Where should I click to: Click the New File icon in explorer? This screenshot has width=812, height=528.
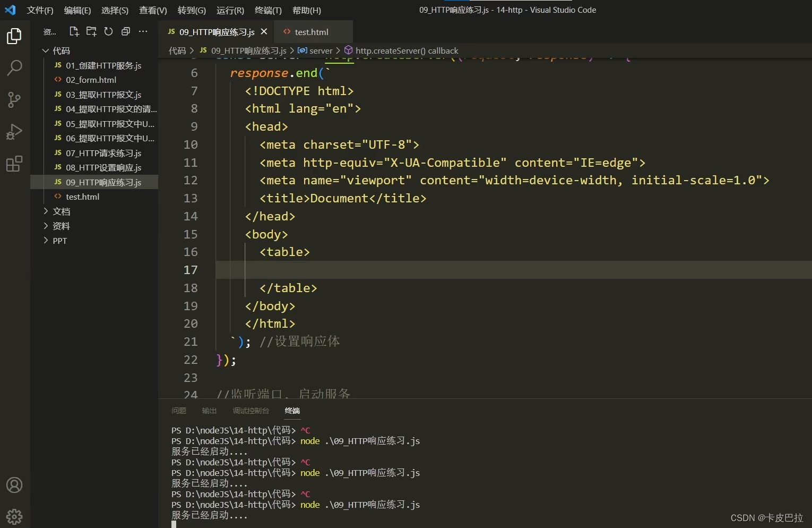point(74,32)
